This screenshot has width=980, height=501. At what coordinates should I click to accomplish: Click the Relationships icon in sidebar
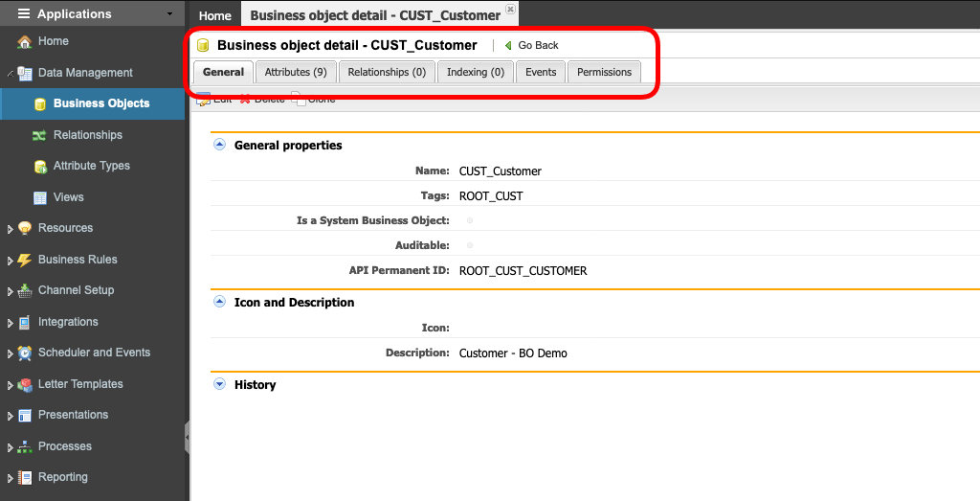[40, 135]
